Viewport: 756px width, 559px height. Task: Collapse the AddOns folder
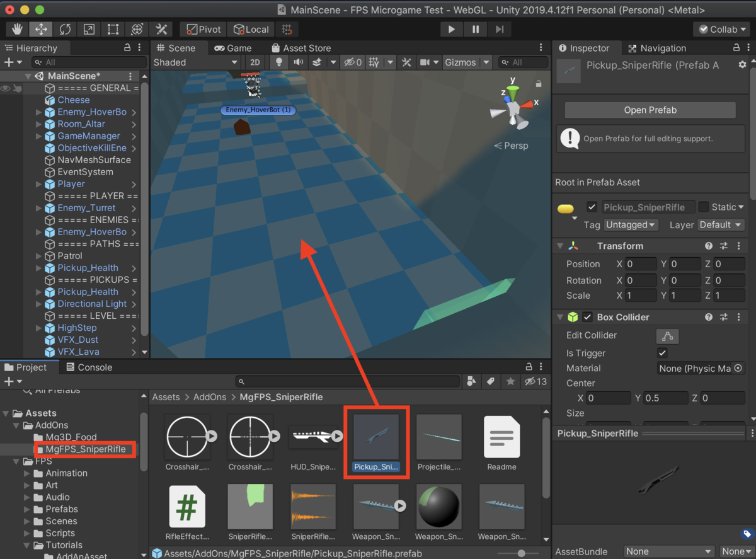tap(17, 425)
